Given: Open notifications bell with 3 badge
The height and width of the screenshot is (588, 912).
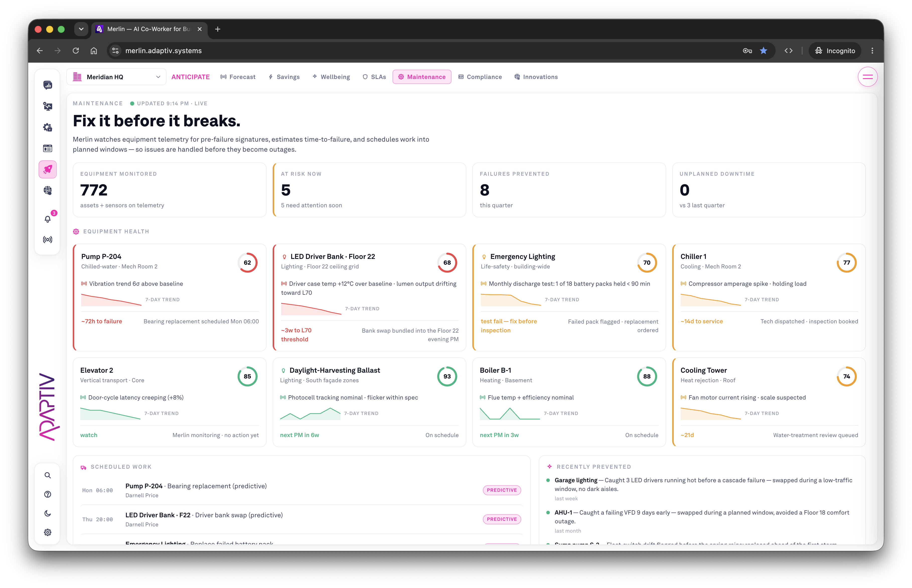Looking at the screenshot, I should click(x=47, y=219).
